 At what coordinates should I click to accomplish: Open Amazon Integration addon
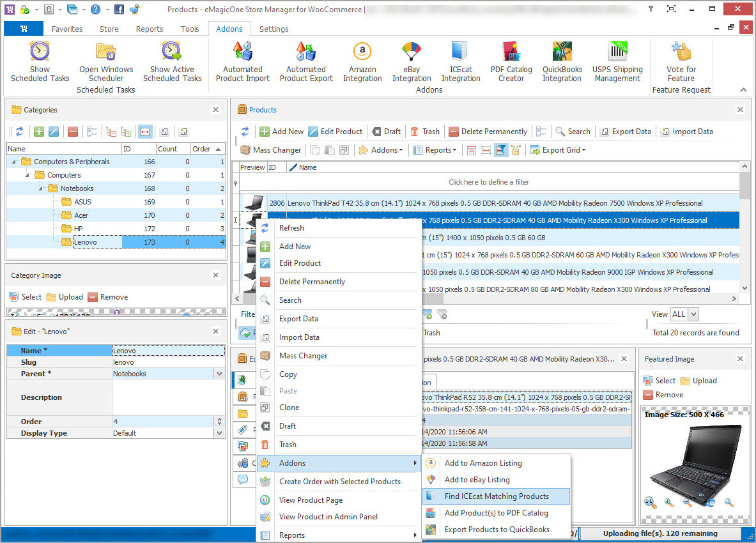[x=362, y=62]
